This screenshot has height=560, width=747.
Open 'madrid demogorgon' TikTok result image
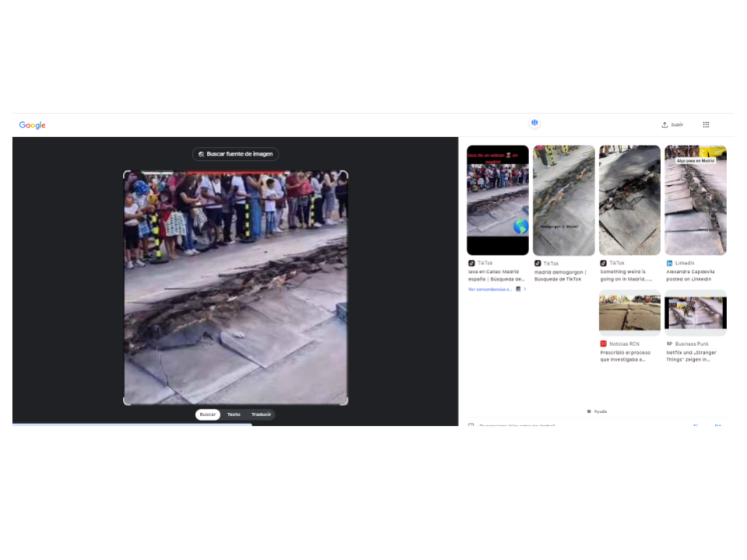point(563,200)
